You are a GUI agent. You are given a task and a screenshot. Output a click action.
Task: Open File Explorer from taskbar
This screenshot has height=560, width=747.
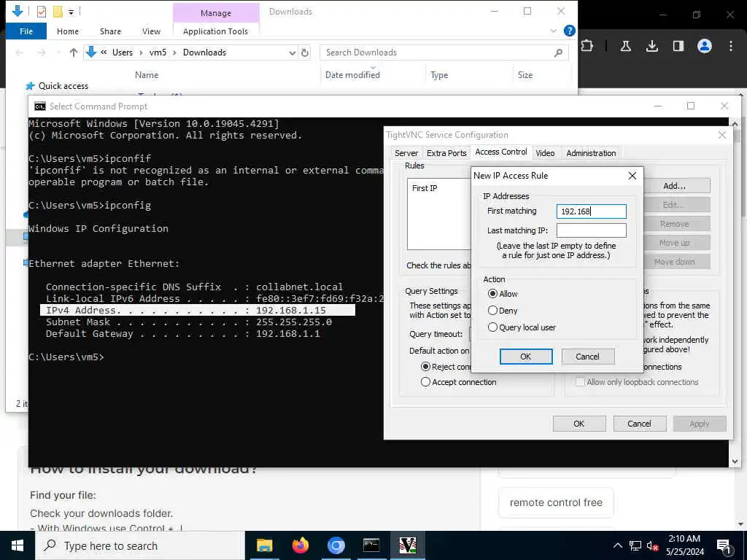(264, 545)
